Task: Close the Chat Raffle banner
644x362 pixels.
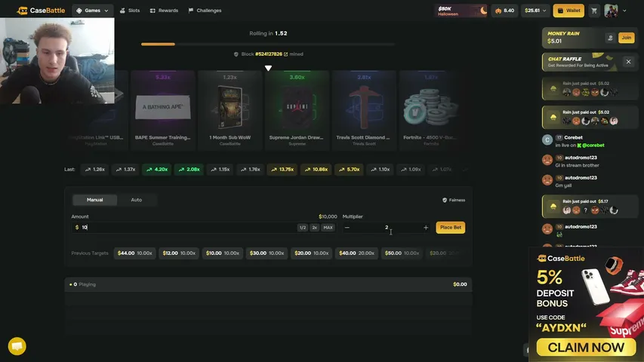Action: [x=628, y=62]
